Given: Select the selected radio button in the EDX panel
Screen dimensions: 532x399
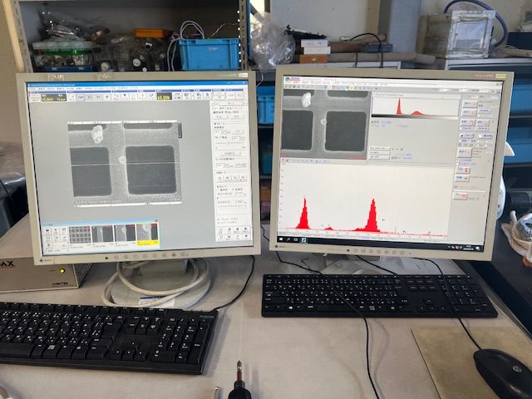Looking at the screenshot, I should (x=462, y=135).
